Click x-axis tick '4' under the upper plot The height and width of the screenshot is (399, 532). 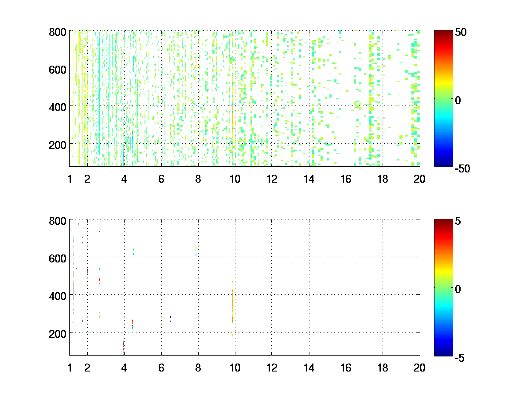pos(124,179)
